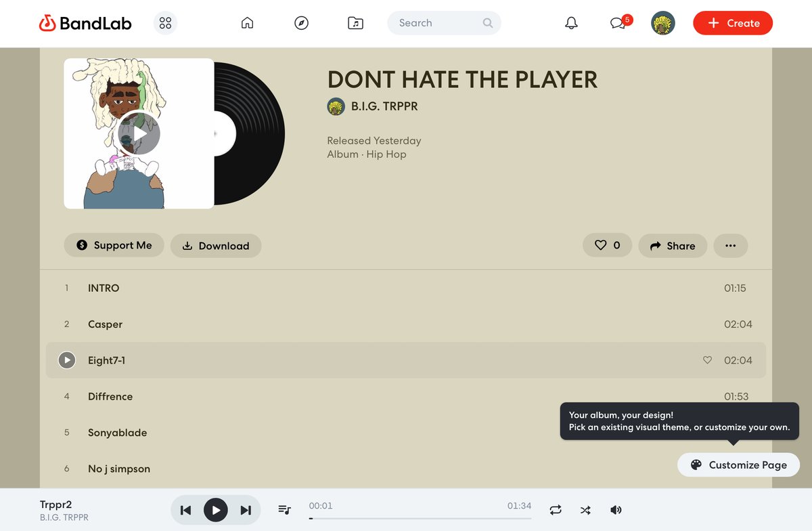This screenshot has width=812, height=531.
Task: Toggle repeat mode
Action: click(556, 509)
